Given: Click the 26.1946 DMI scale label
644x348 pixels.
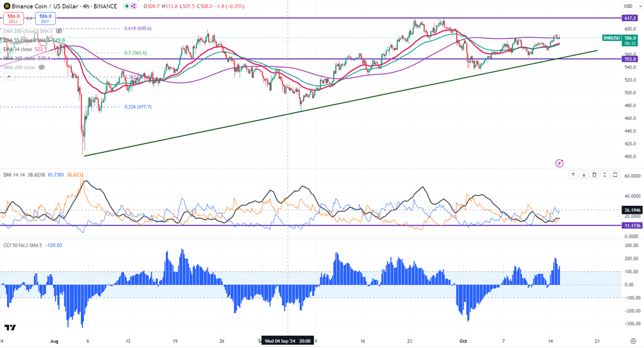Looking at the screenshot, I should [632, 210].
